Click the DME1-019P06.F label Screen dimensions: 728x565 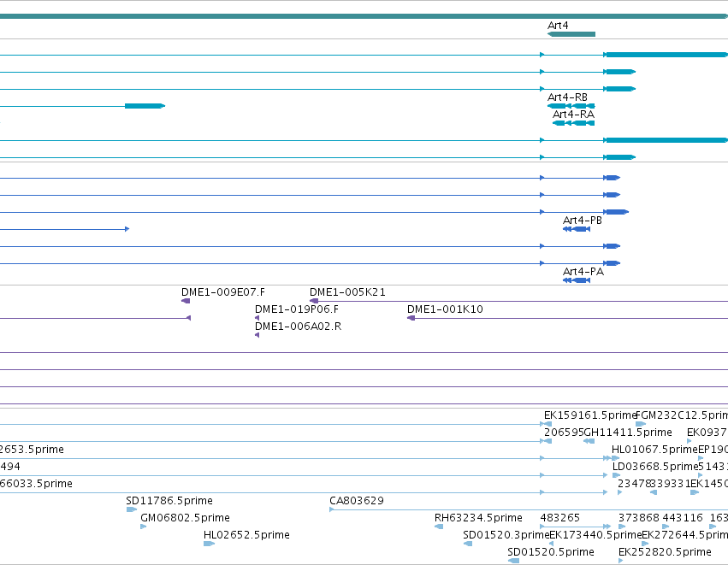(297, 309)
